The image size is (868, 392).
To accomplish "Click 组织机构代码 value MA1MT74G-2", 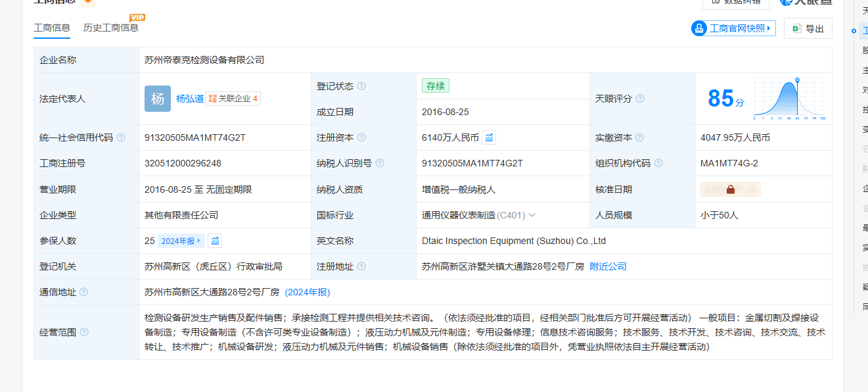I will (729, 163).
